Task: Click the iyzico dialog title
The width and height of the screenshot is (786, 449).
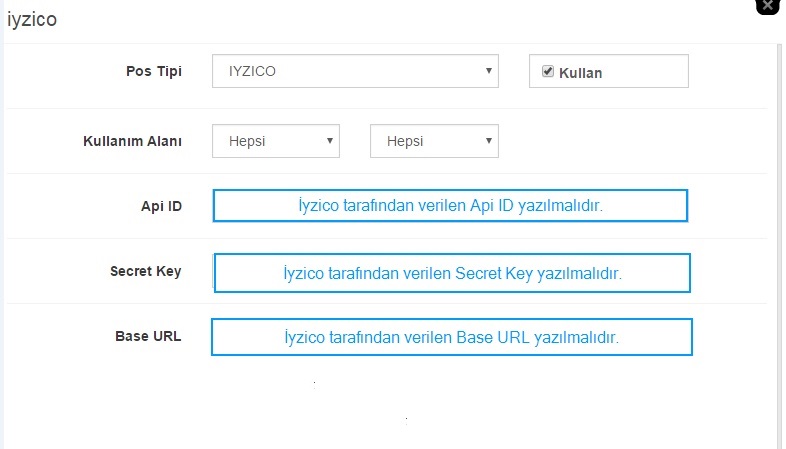Action: point(32,20)
